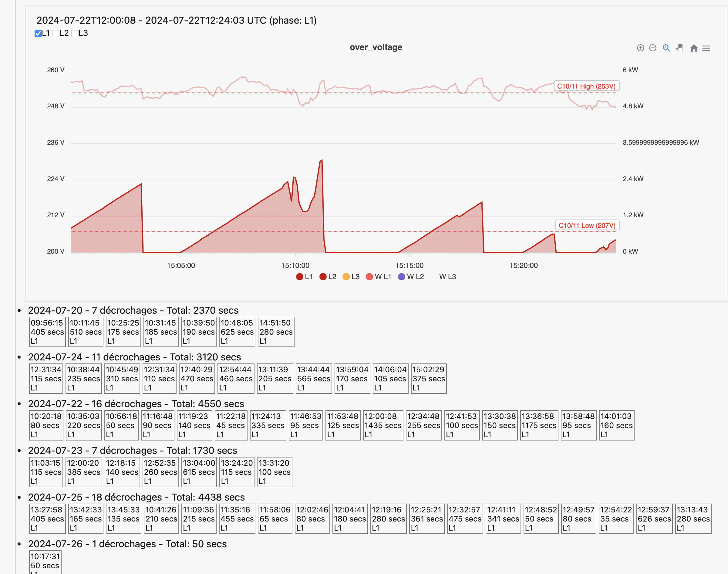Click 12:59:37 626 secs event box

[x=654, y=518]
